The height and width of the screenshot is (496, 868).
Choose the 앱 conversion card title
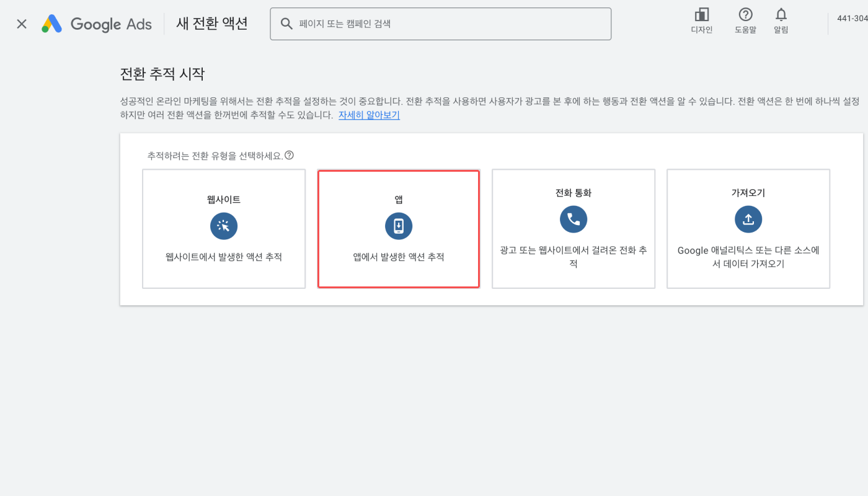(x=399, y=200)
